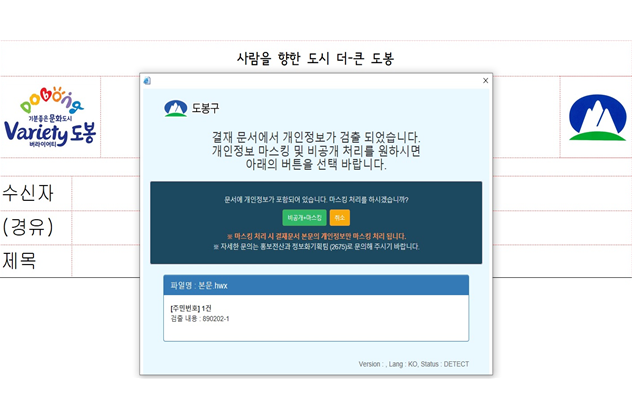Click the 도봉구 name text in dialog
This screenshot has height=413, width=634.
point(205,108)
